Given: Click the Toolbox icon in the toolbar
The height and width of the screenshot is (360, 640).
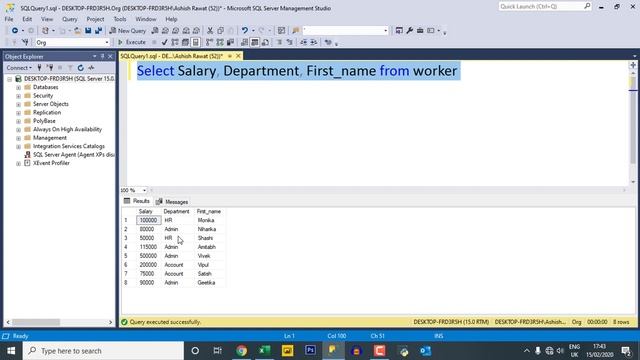Looking at the screenshot, I should pos(420,31).
